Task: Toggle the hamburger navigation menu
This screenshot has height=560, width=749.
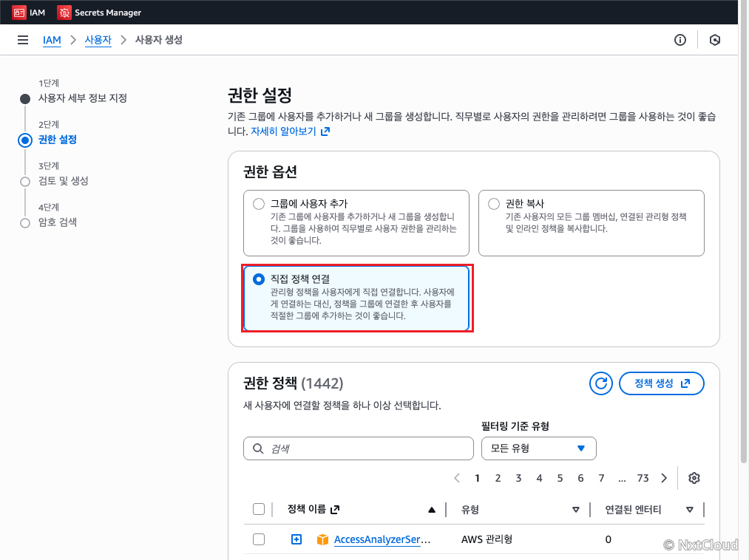Action: point(23,40)
